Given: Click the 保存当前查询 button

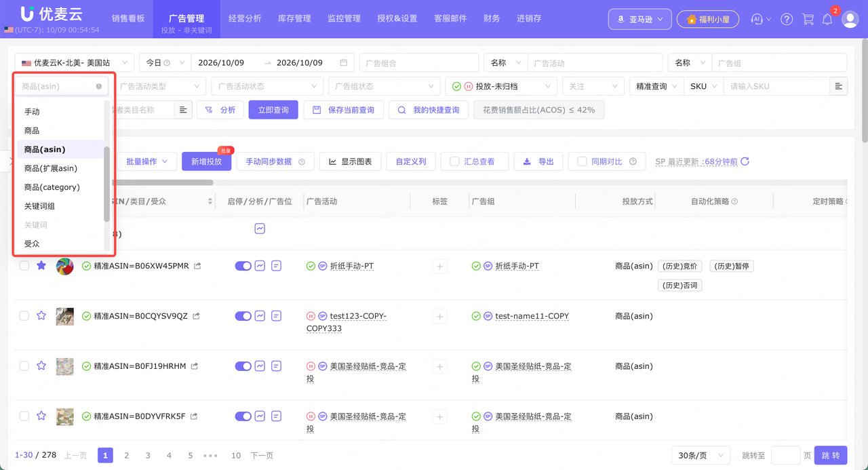Looking at the screenshot, I should (x=343, y=110).
